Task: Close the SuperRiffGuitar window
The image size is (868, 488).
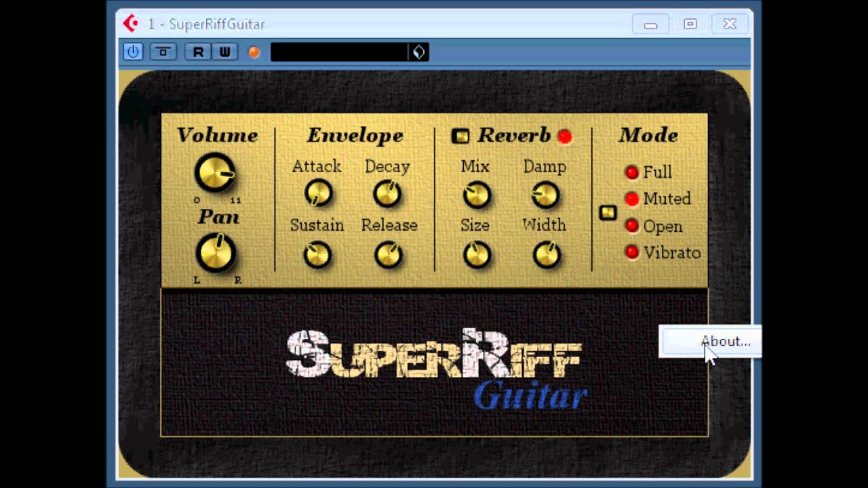Action: pos(730,24)
